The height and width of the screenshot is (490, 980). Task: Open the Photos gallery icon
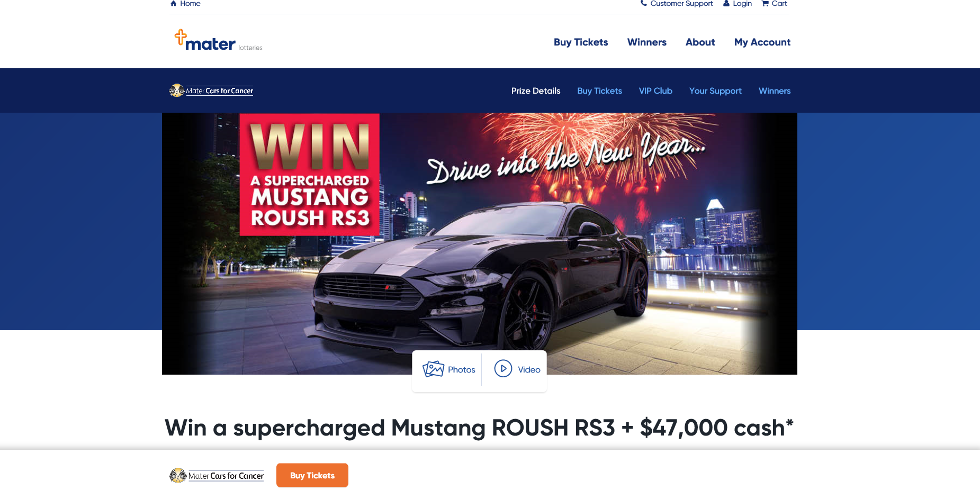433,369
